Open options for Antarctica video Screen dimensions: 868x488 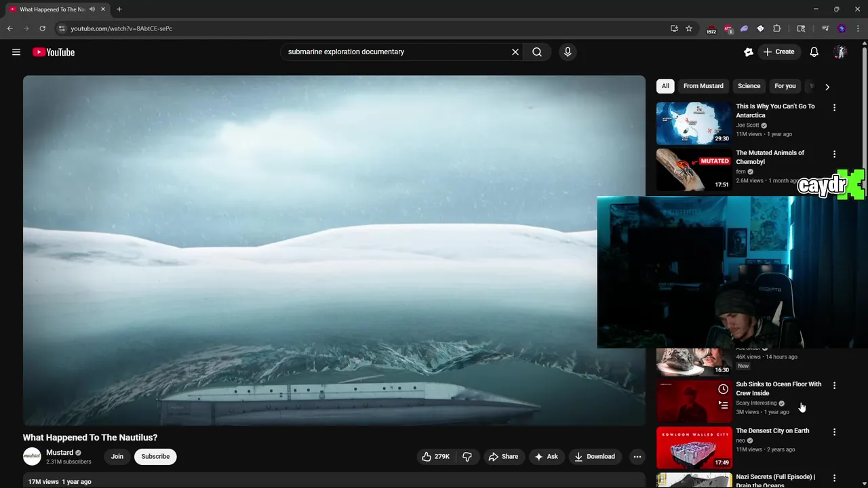(x=834, y=108)
